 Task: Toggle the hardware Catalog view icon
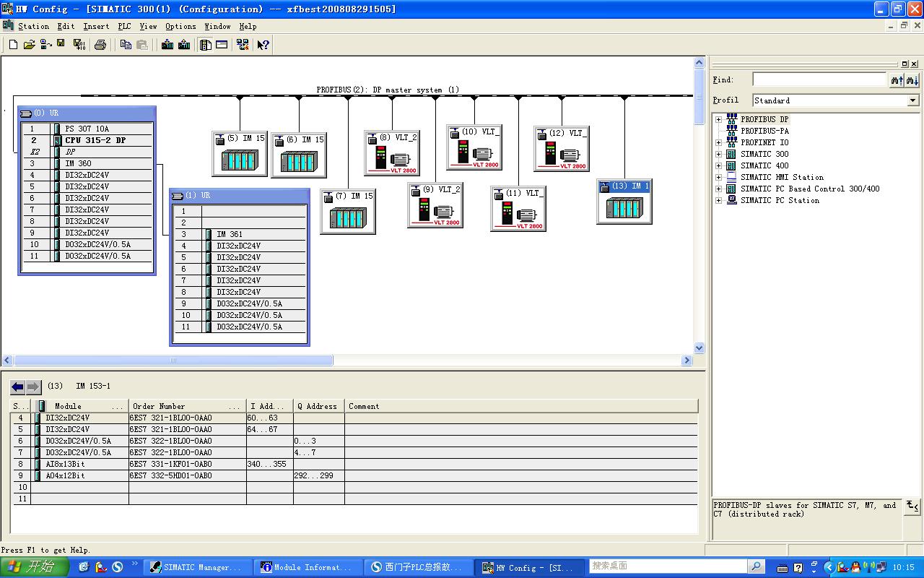pyautogui.click(x=206, y=45)
